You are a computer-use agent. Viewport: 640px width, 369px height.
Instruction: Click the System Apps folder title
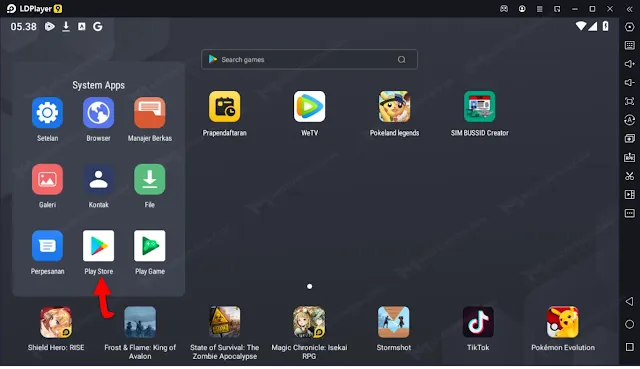(x=98, y=85)
